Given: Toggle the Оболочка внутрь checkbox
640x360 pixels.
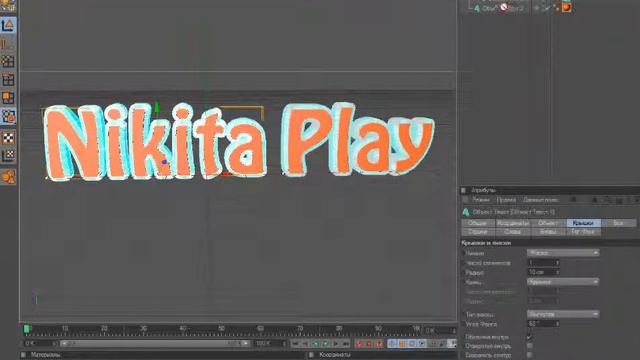Looking at the screenshot, I should pyautogui.click(x=529, y=337).
